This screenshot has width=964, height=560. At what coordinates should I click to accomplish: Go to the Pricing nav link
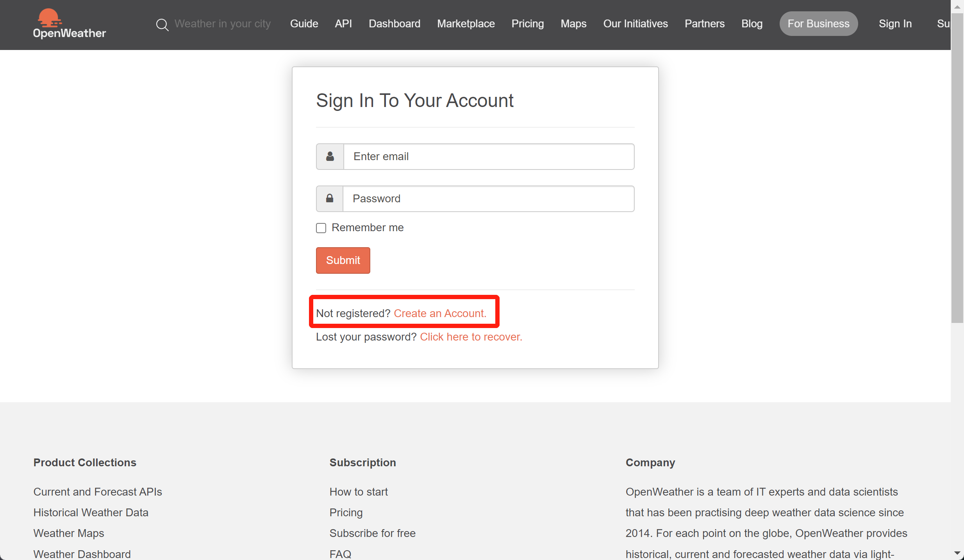pos(528,24)
